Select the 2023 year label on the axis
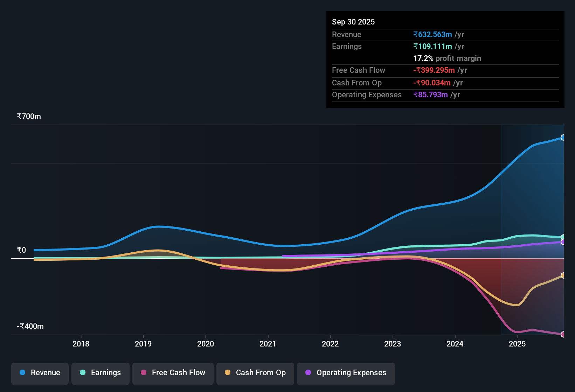The width and height of the screenshot is (575, 392). (x=393, y=344)
